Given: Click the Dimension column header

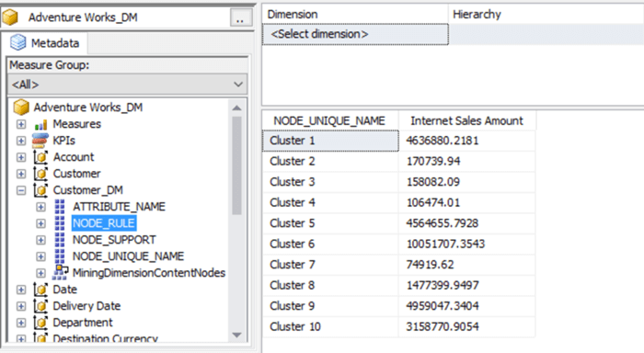Looking at the screenshot, I should click(x=355, y=15).
